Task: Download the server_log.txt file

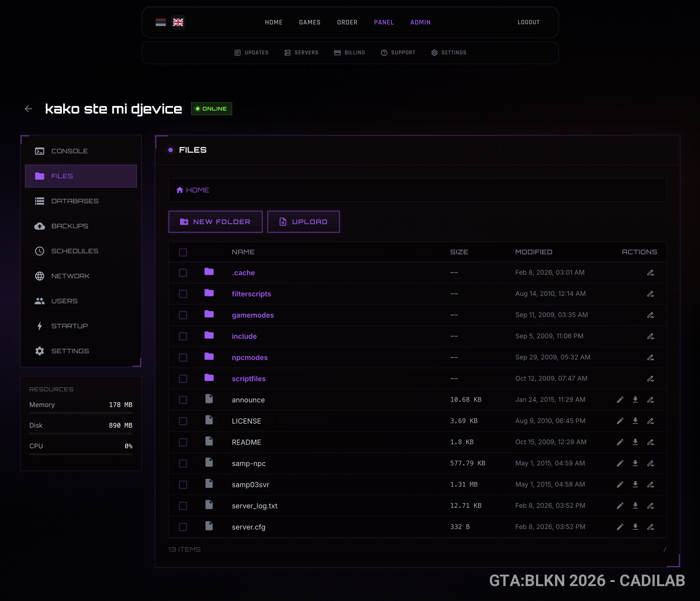Action: 635,505
